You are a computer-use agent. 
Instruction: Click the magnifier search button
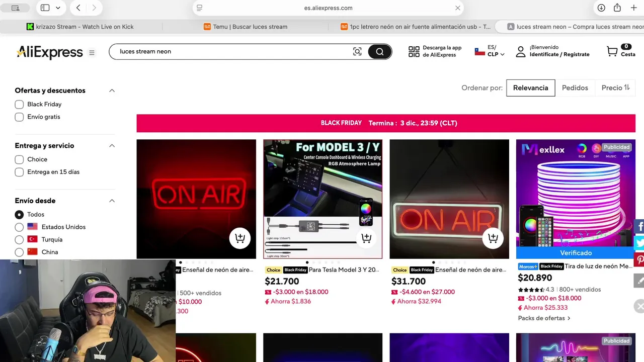click(379, 51)
